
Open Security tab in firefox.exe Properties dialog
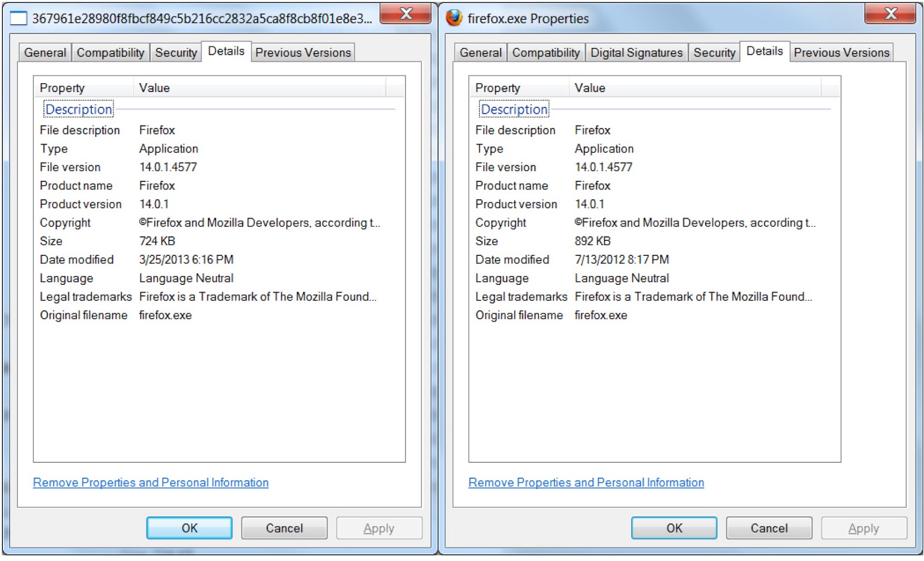[x=714, y=53]
